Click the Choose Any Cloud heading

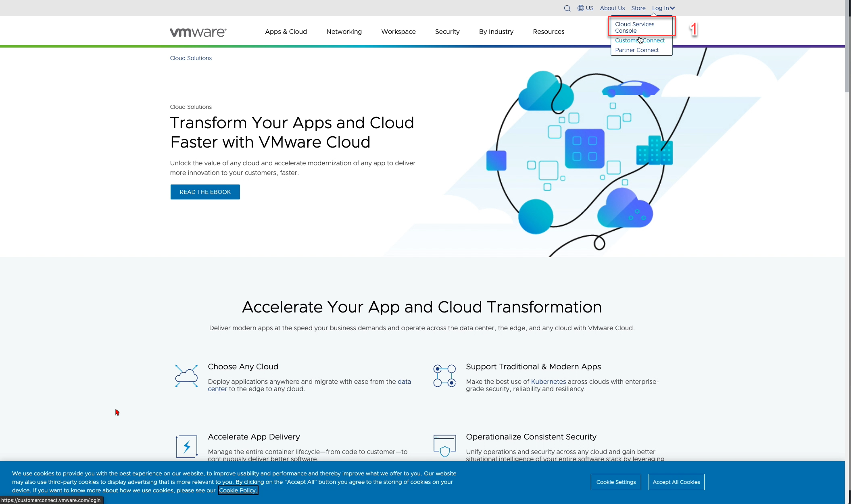(x=243, y=367)
